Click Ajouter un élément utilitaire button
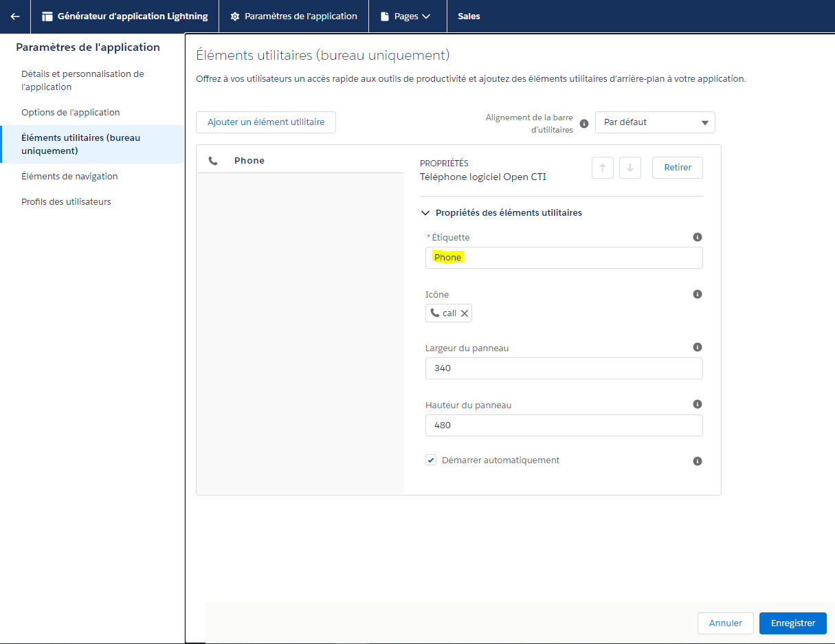This screenshot has height=644, width=835. coord(266,122)
